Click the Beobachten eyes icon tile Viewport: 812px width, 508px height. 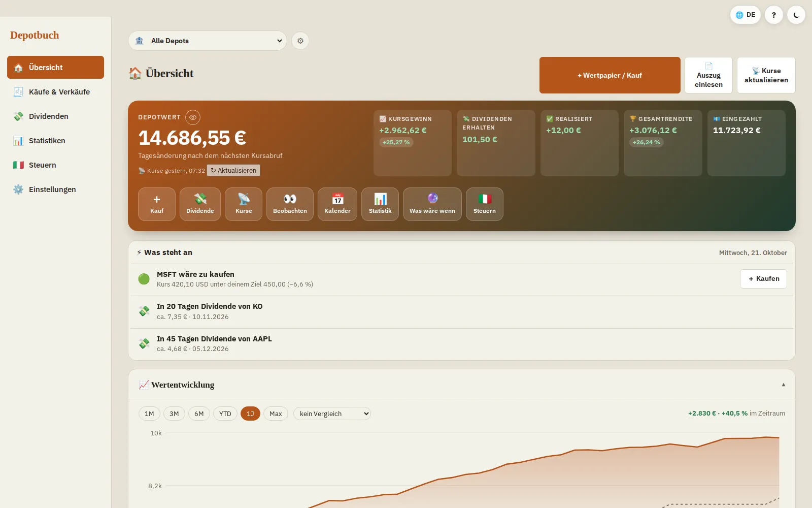pos(290,204)
